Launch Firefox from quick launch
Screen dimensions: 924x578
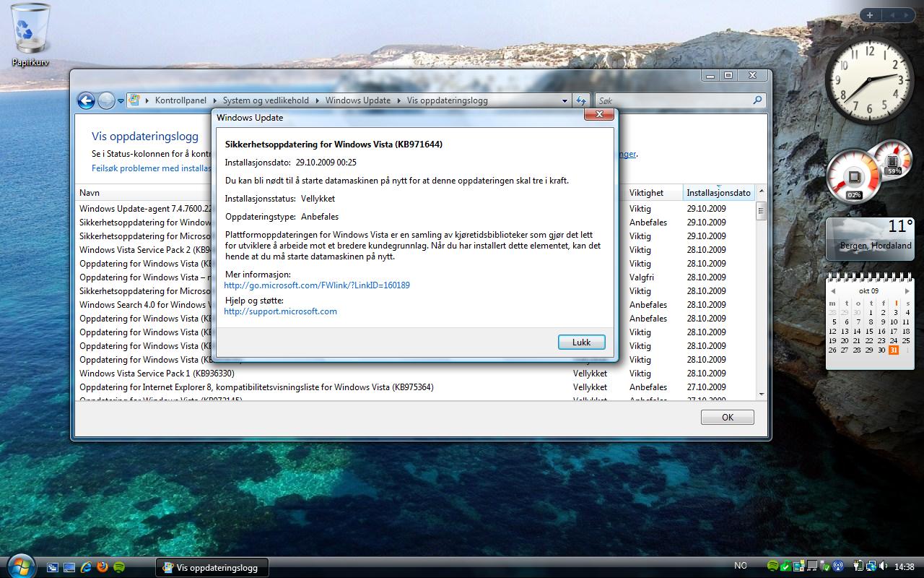click(103, 567)
